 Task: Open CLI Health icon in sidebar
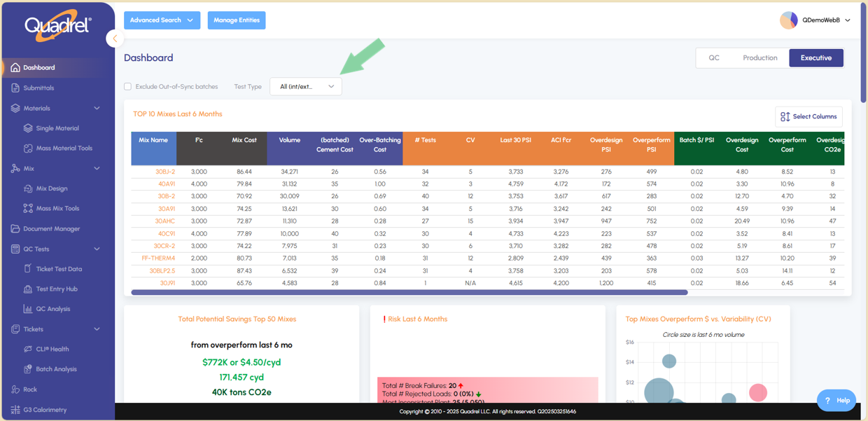tap(28, 349)
